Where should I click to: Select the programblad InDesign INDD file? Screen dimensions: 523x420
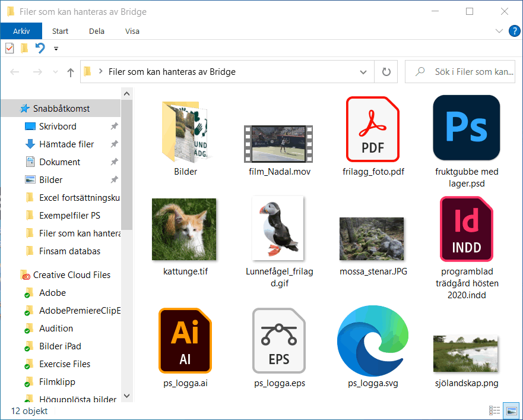coord(466,229)
